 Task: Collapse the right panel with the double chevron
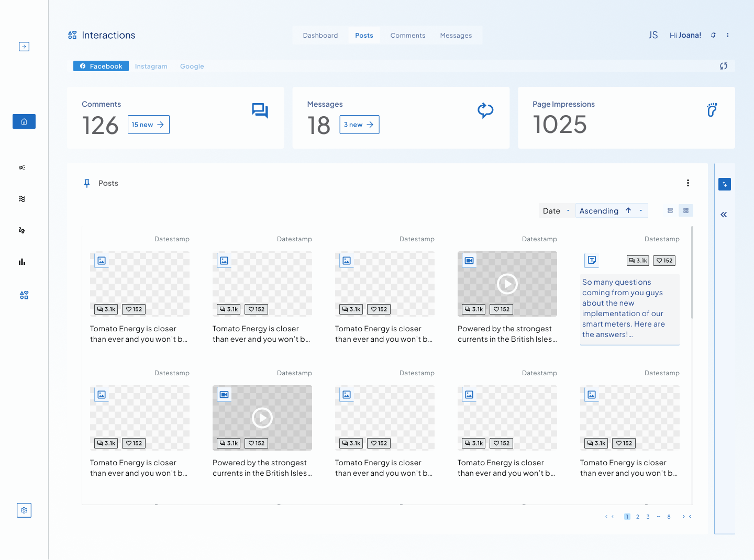tap(724, 215)
